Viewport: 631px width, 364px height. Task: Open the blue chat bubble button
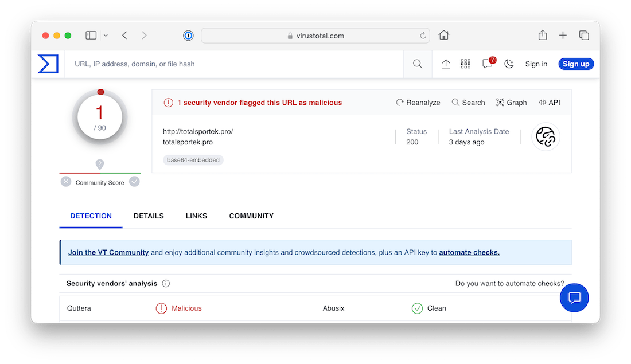point(574,298)
